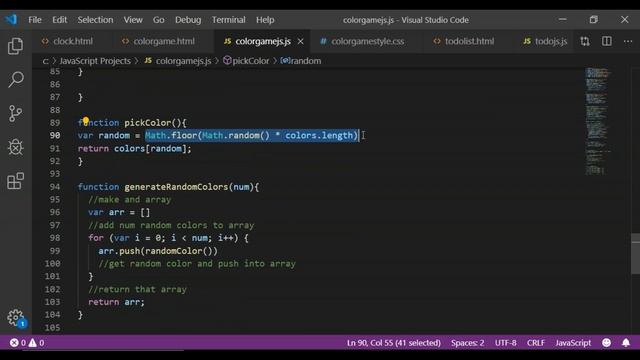Image resolution: width=640 pixels, height=360 pixels.
Task: Click the minimap code overview
Action: tap(598, 121)
